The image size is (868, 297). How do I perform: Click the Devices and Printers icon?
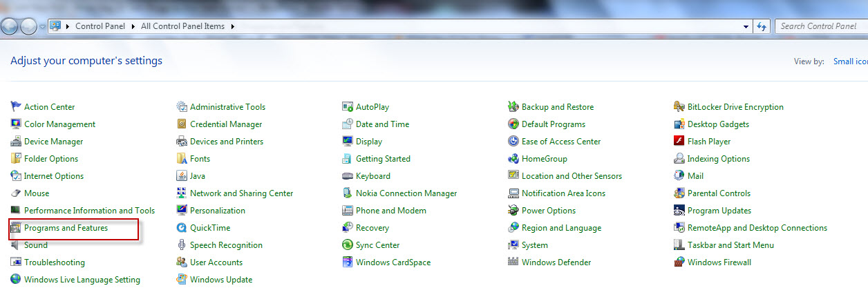(182, 141)
